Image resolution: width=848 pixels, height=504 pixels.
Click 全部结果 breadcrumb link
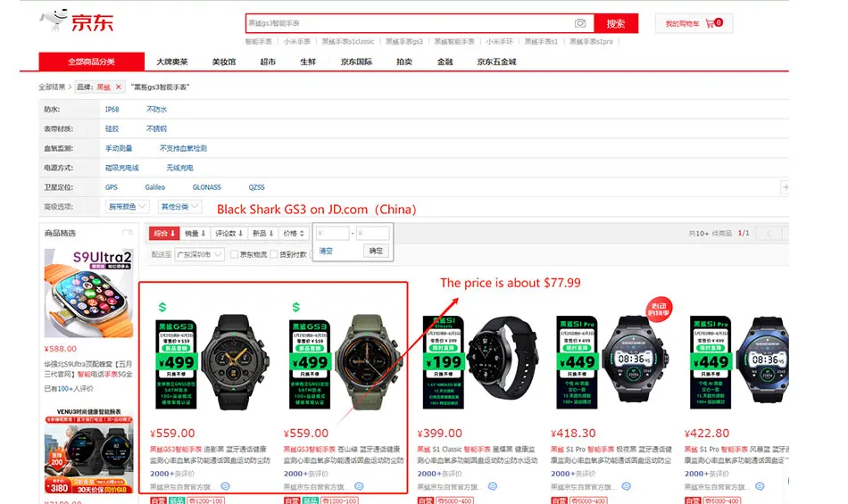pyautogui.click(x=52, y=87)
